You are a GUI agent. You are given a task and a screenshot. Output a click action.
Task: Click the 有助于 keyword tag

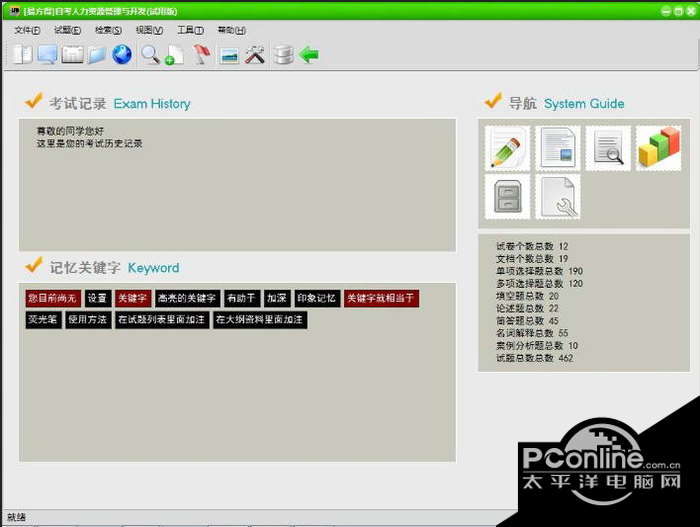[242, 298]
